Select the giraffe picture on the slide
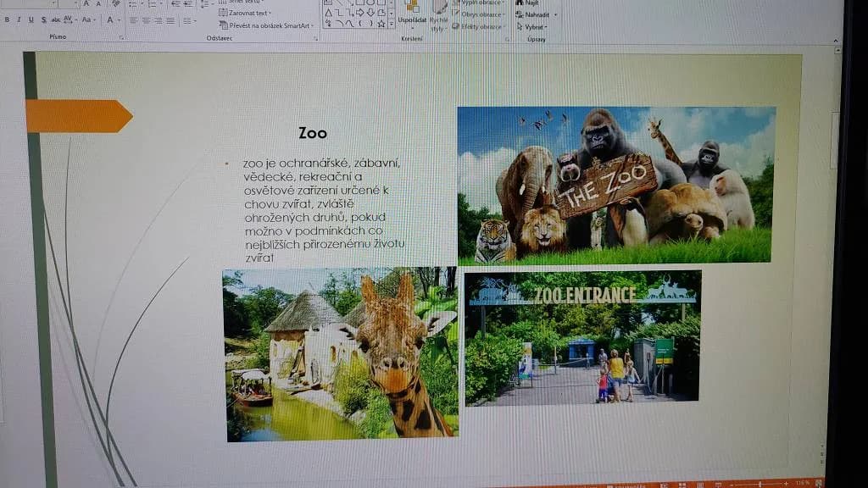This screenshot has width=868, height=488. coord(341,354)
